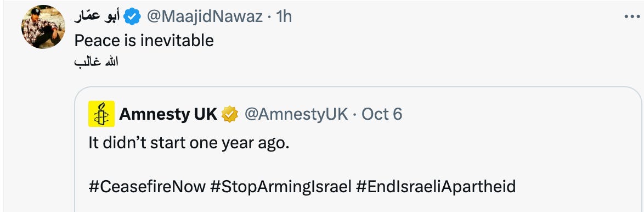Screen dimensions: 644x212
Task: Visit the @AmnestyUK handle
Action: pyautogui.click(x=296, y=114)
